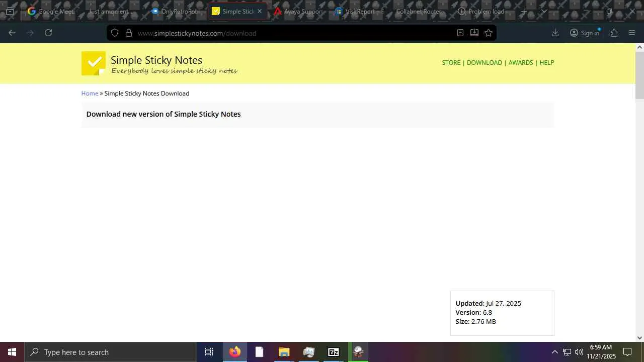Open the volume control tray icon
This screenshot has width=644, height=362.
[x=579, y=352]
